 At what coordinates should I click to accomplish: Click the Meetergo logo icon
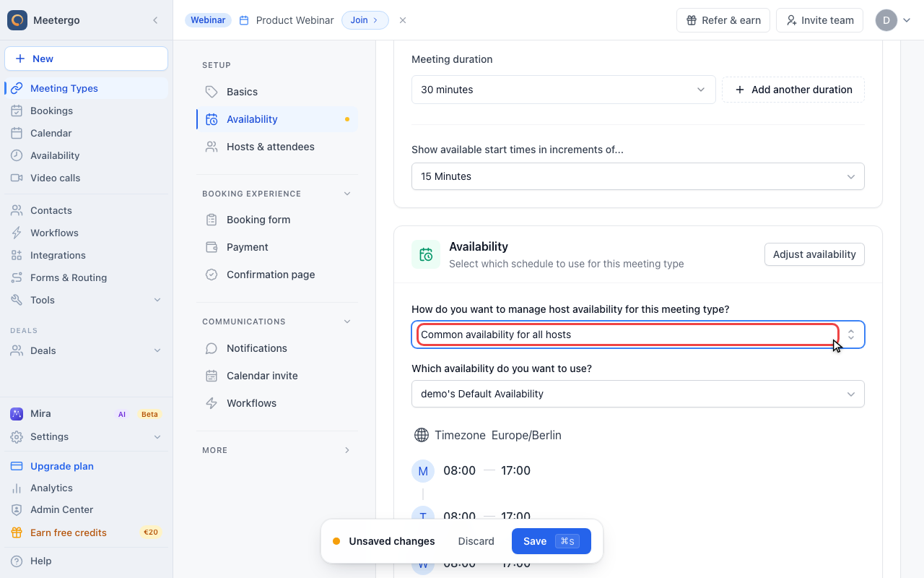(17, 20)
